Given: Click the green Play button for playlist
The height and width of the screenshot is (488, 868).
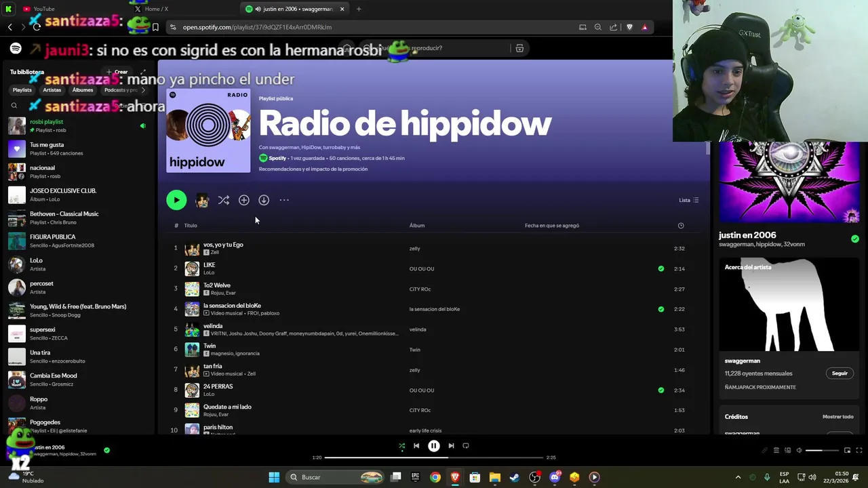Looking at the screenshot, I should coord(176,200).
